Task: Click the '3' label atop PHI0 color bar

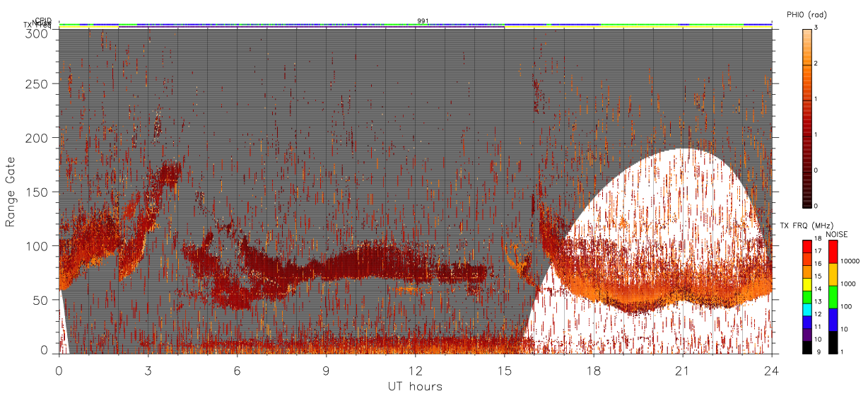Action: click(816, 28)
